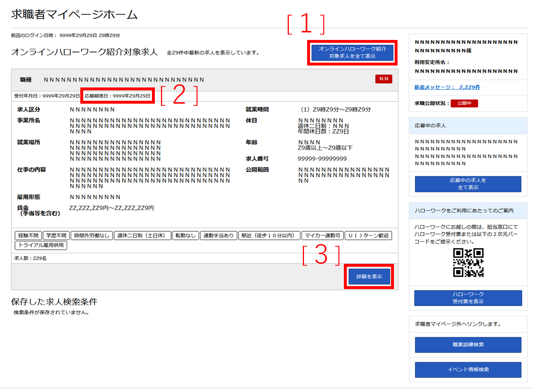Click the ＵＩＪターン歓迎 tag
Screen dimensions: 534x392
368,235
